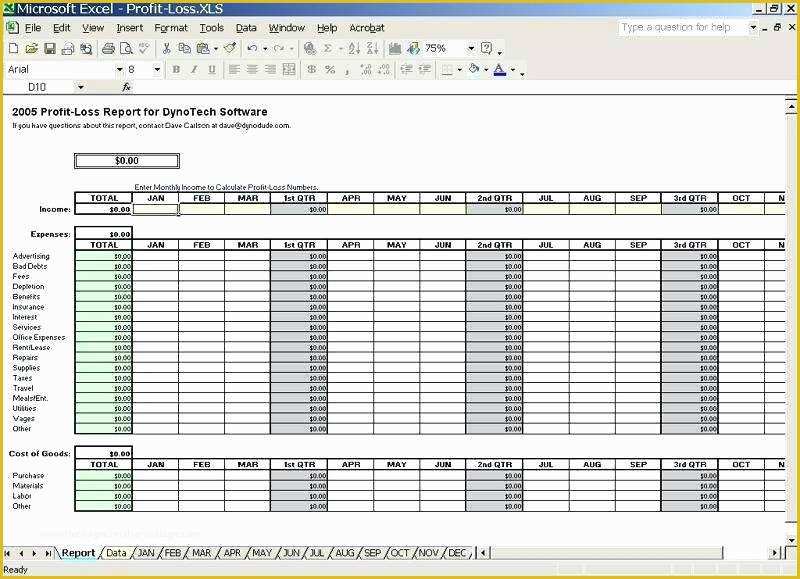800x579 pixels.
Task: Sort Ascending with A-Z icon
Action: [354, 48]
